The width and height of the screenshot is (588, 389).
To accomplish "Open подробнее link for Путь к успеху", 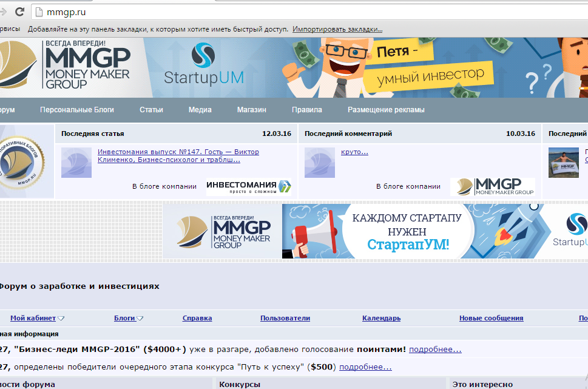I will coord(365,367).
